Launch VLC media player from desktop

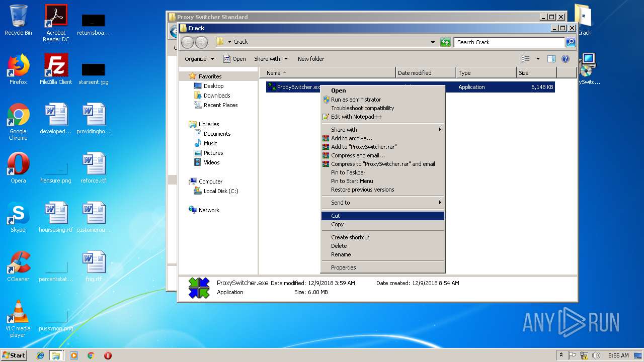coord(18,319)
